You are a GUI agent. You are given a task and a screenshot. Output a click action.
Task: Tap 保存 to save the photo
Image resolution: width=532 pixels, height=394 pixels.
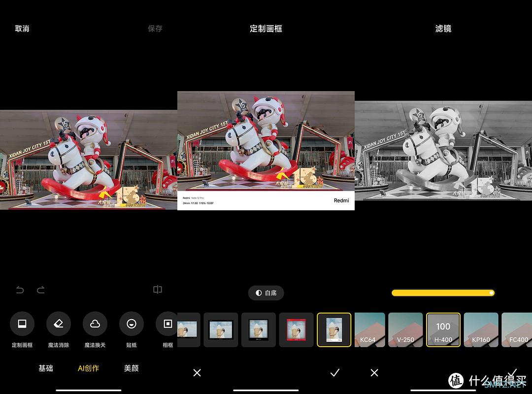click(155, 29)
